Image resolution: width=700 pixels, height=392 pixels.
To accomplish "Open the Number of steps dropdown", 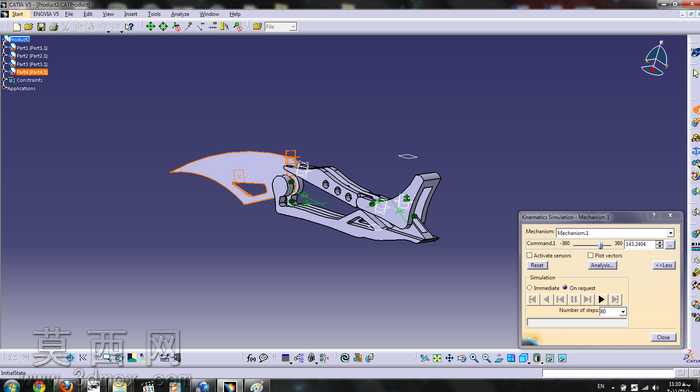I will (623, 311).
